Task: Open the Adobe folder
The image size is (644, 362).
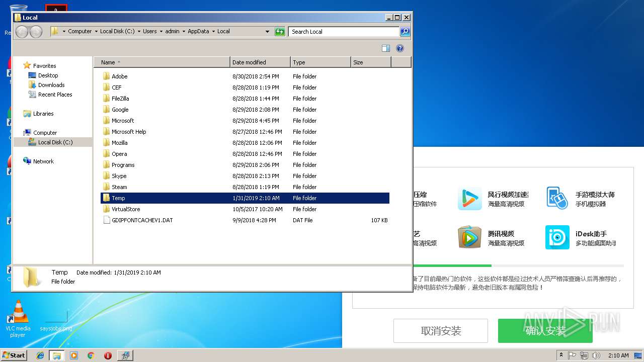Action: pyautogui.click(x=119, y=76)
